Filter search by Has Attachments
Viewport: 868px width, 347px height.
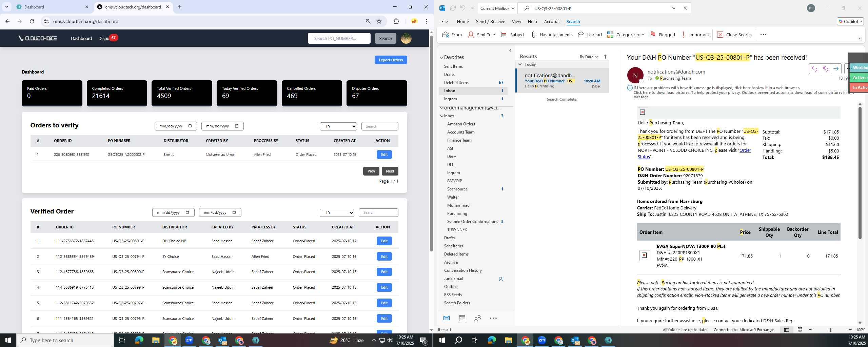point(552,35)
